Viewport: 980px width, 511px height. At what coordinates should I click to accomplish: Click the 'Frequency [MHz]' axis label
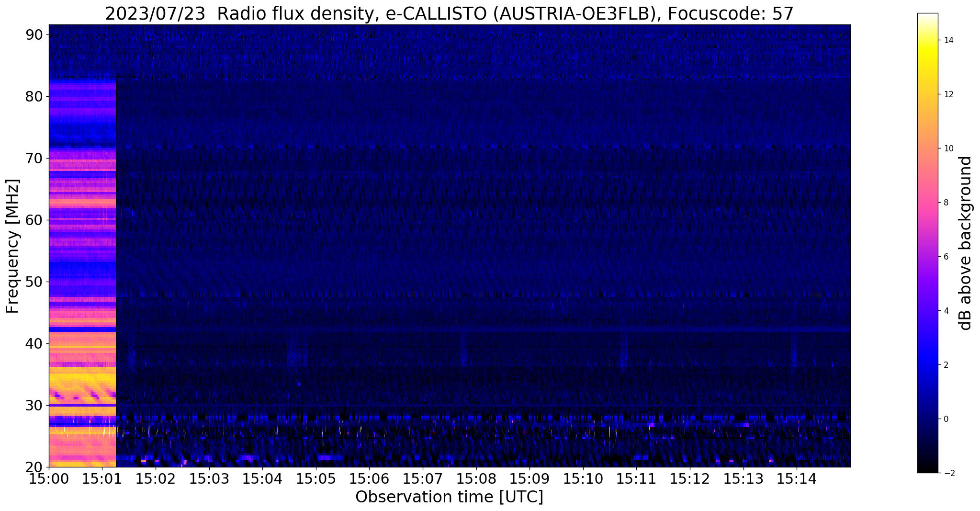(13, 246)
